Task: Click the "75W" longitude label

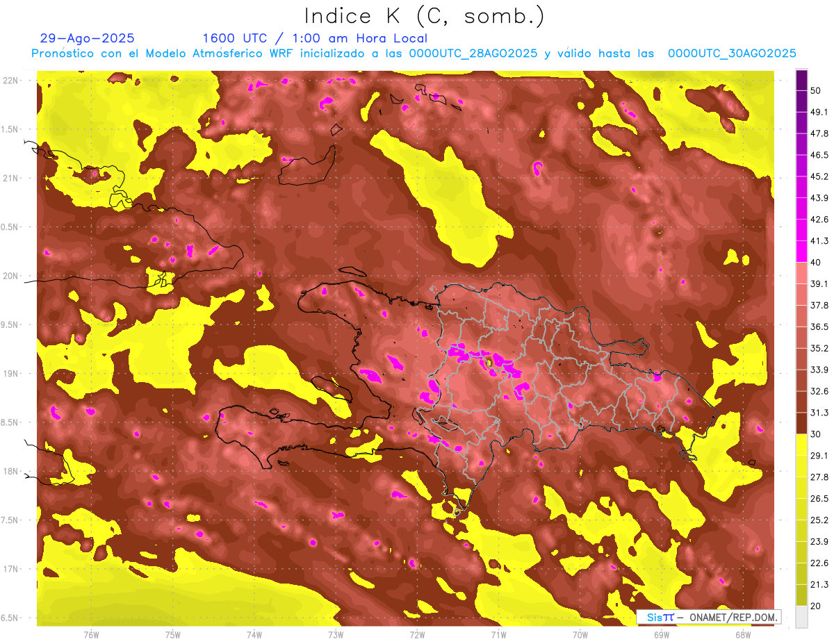Action: (x=173, y=634)
